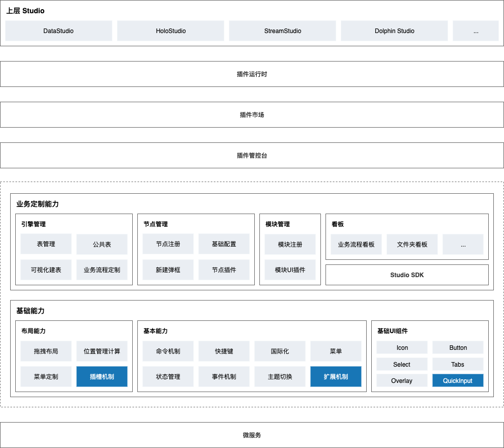This screenshot has height=448, width=504.
Task: Click the 菜单 block in 基本能力
Action: [x=336, y=351]
